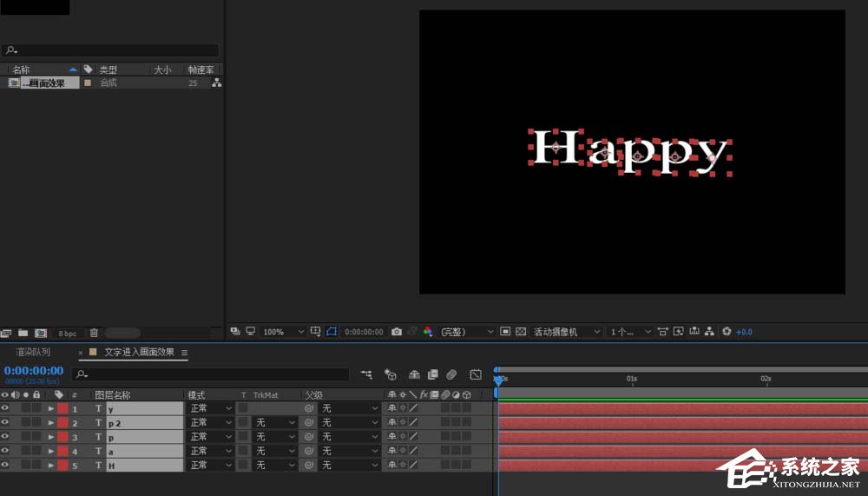Delete selected project item with trash icon
Viewport: 868px width, 496px height.
(94, 334)
